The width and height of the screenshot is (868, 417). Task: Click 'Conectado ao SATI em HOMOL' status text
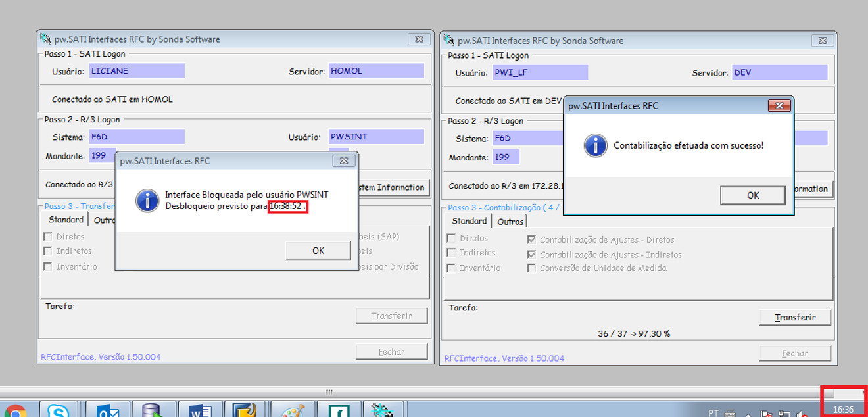(x=112, y=99)
